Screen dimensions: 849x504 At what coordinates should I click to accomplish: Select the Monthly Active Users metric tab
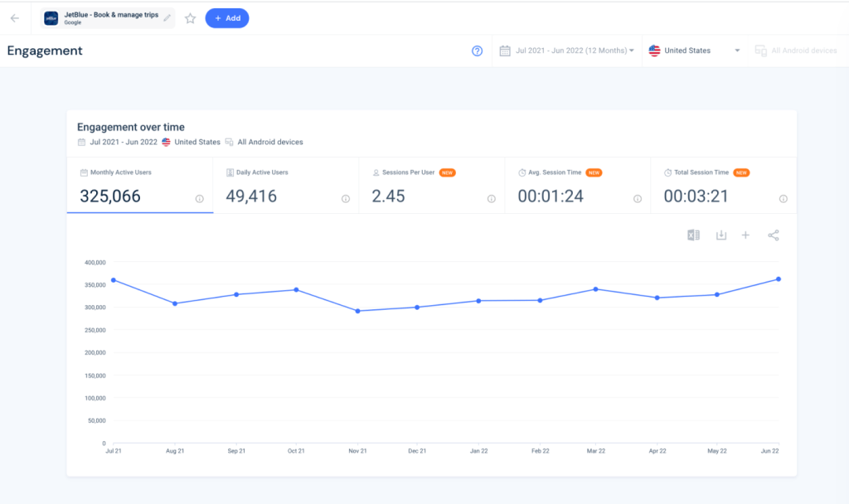139,185
